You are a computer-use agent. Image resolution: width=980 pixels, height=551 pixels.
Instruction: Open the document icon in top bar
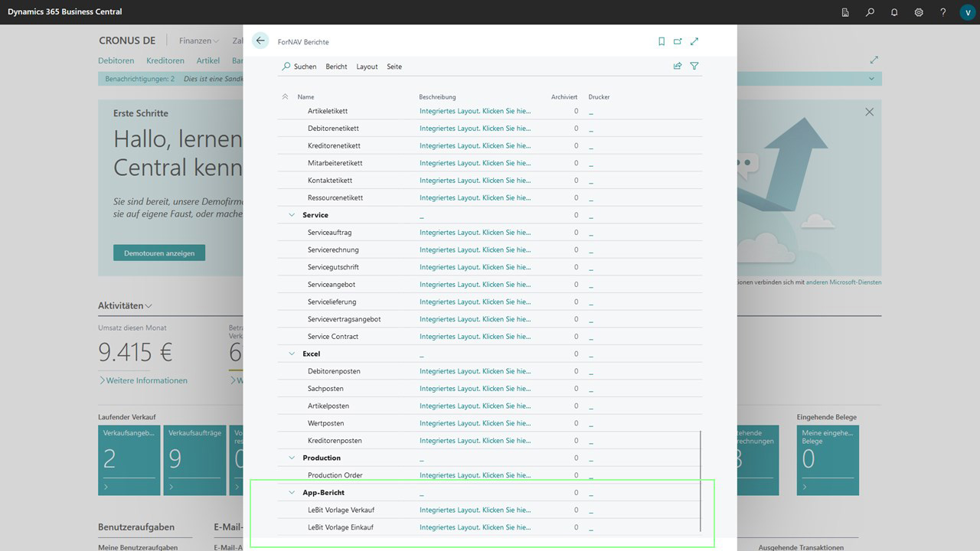(x=845, y=12)
